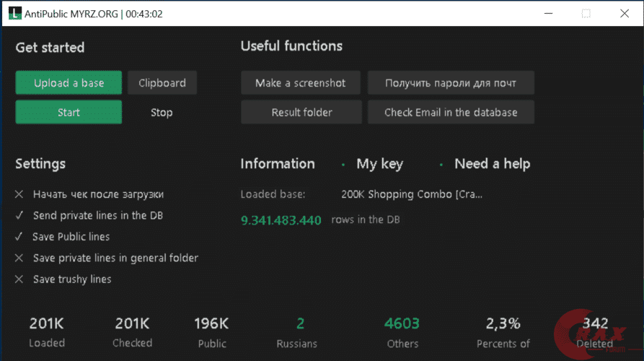Enable Save private lines in general folder
This screenshot has height=361, width=644.
coord(107,258)
